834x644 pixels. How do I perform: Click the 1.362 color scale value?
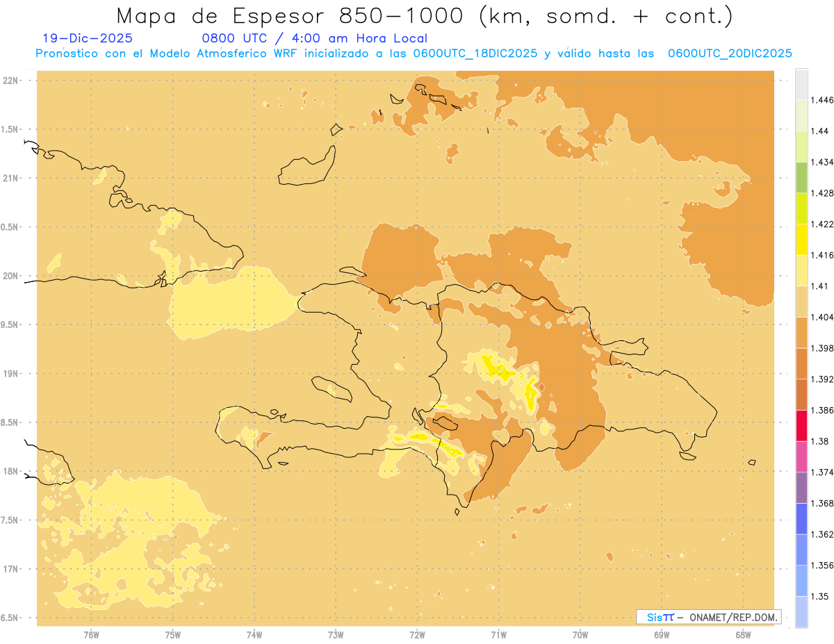coord(823,534)
